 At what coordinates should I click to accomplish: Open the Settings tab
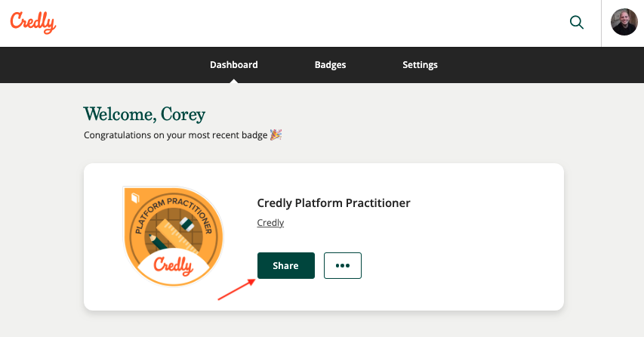[x=420, y=64]
